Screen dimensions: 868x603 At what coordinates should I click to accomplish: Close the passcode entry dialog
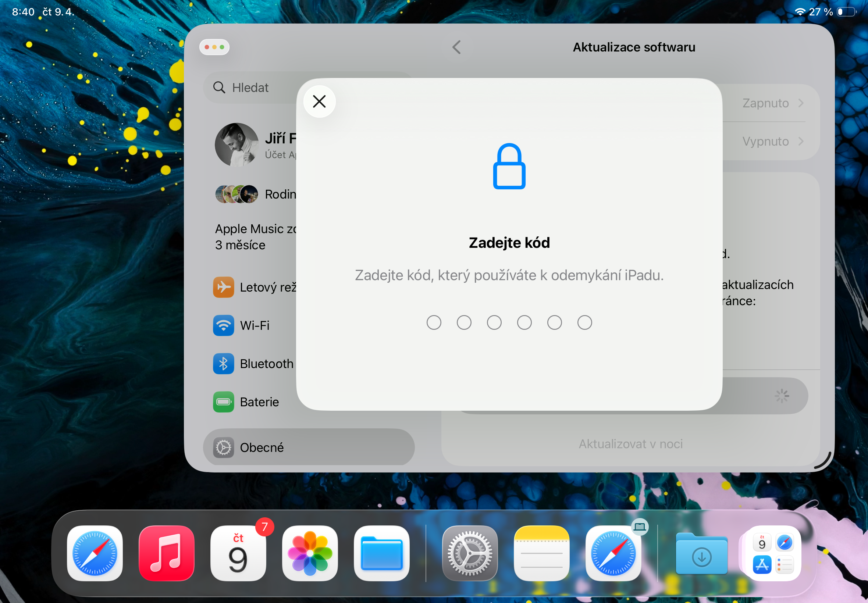319,101
